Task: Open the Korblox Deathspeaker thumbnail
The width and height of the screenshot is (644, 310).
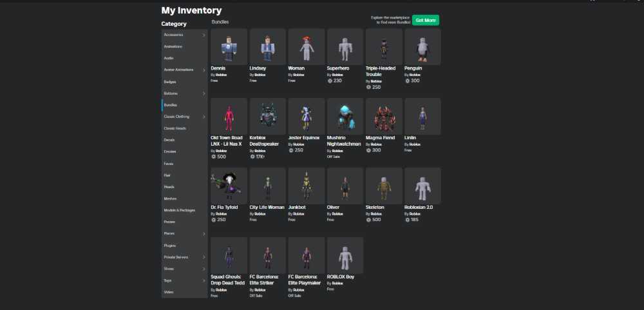Action: (268, 117)
